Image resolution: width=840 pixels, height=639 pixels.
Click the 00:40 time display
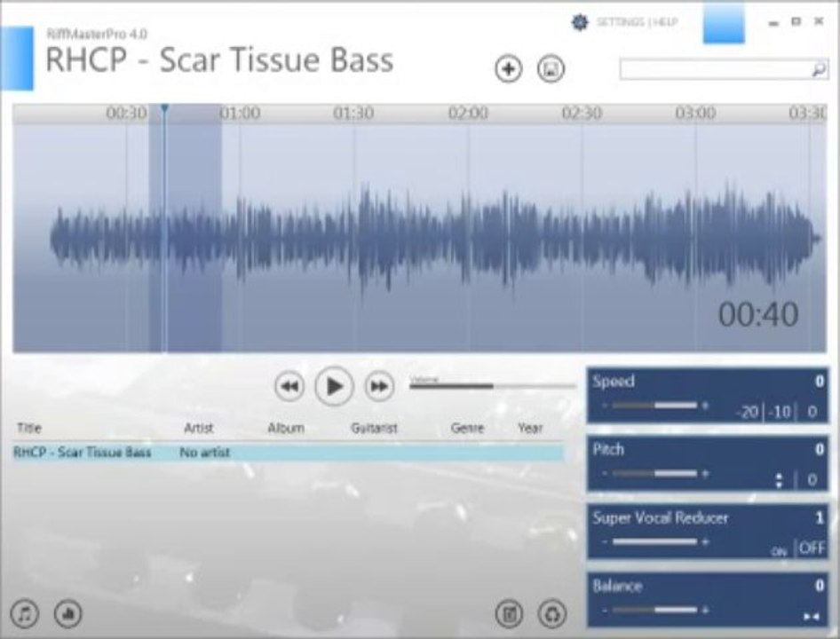pos(757,314)
